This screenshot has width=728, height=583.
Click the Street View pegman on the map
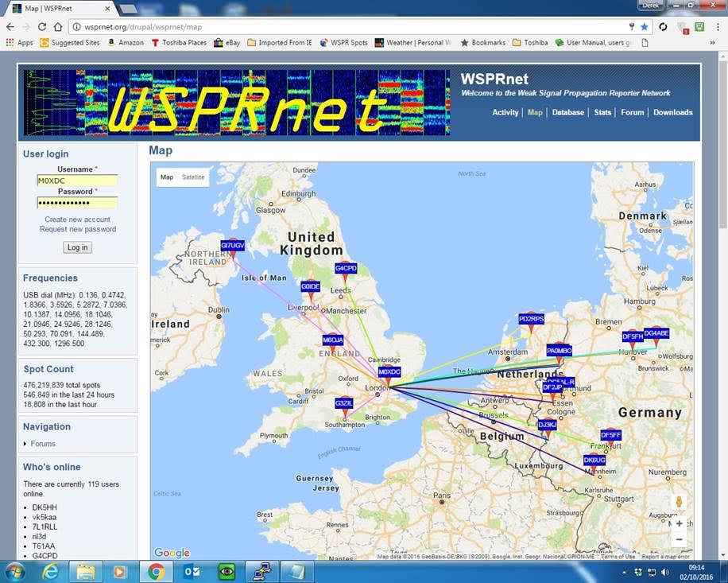click(x=679, y=502)
